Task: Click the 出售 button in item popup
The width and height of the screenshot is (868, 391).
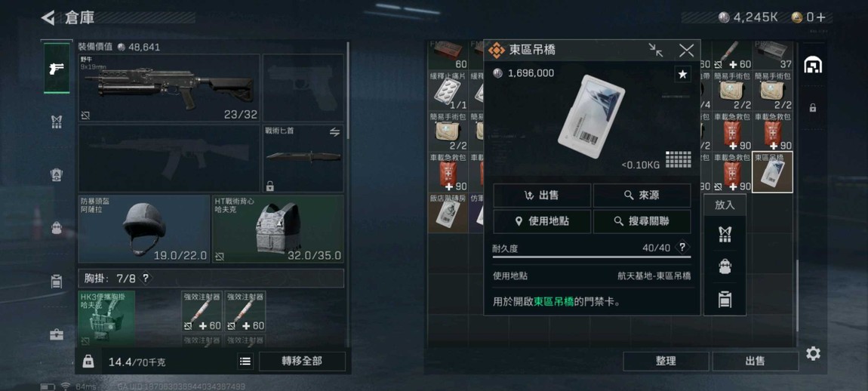Action: tap(542, 195)
